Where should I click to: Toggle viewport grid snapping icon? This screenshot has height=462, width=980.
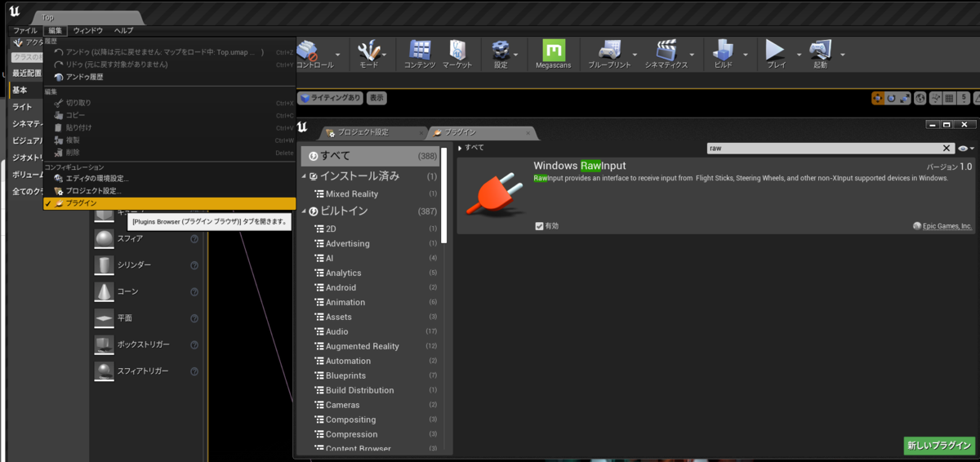[x=949, y=98]
